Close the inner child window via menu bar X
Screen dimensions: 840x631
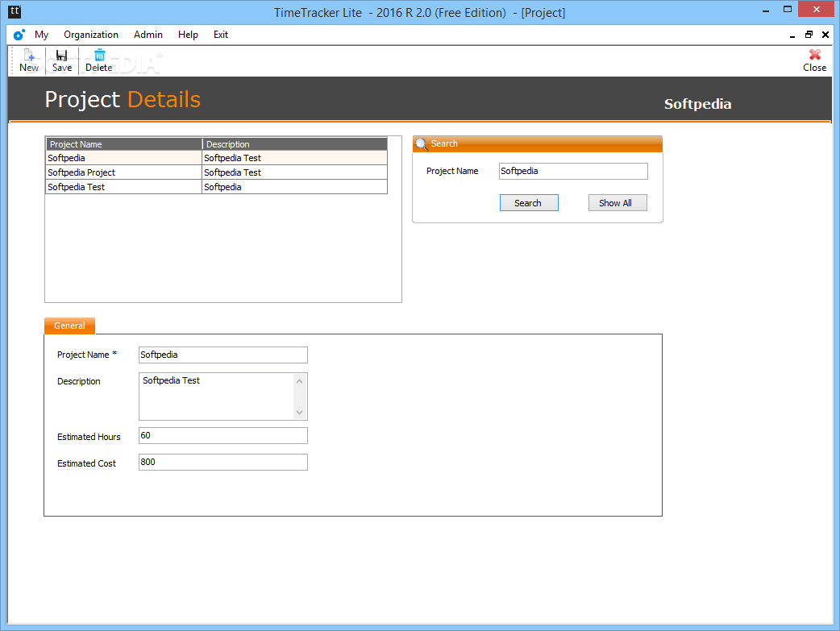pos(825,35)
